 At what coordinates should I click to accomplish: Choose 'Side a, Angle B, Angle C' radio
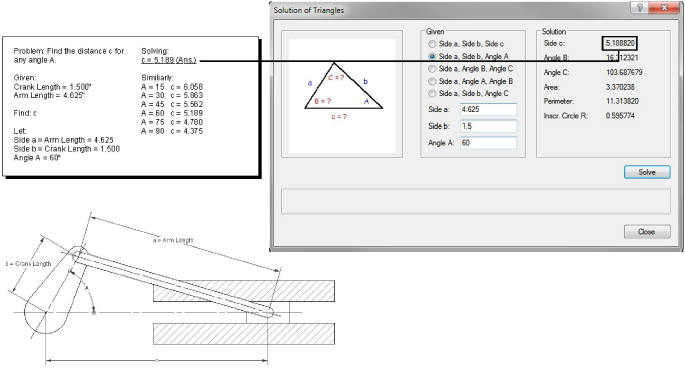[471, 69]
